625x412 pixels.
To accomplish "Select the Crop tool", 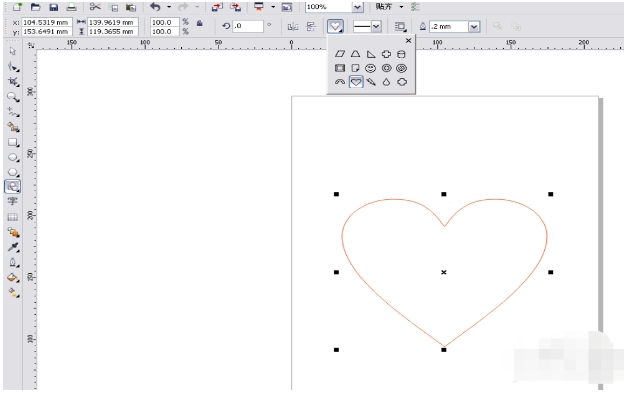I will pos(13,82).
